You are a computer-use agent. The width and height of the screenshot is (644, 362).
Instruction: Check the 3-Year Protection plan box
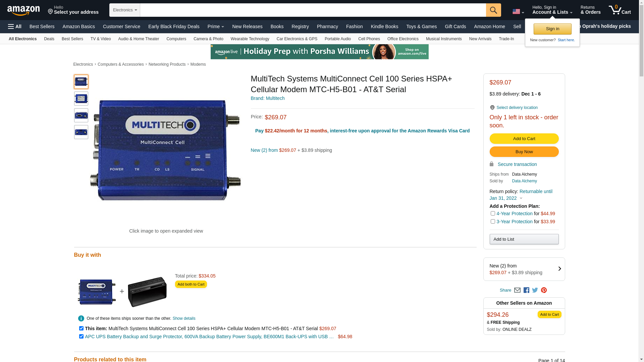[493, 222]
